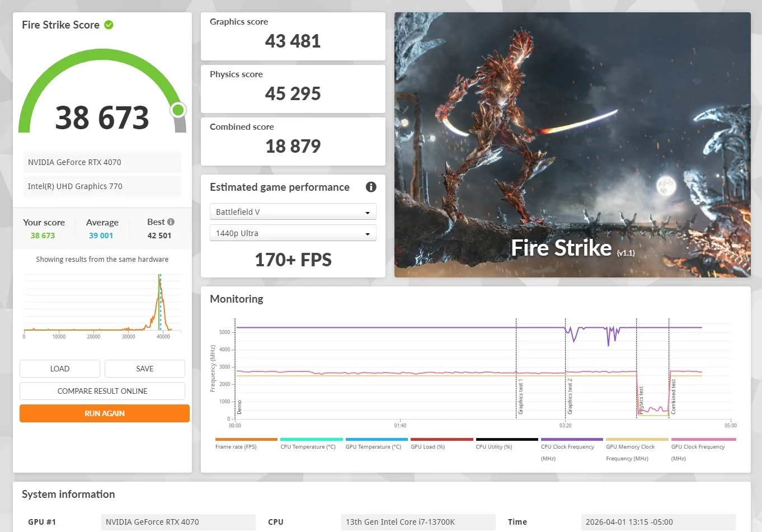This screenshot has width=762, height=532.
Task: Click the score distribution histogram chart
Action: pyautogui.click(x=102, y=305)
